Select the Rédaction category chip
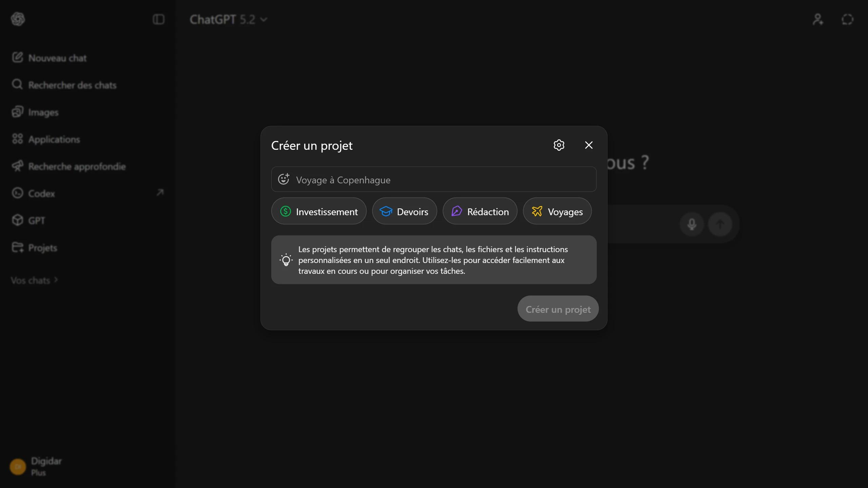Image resolution: width=868 pixels, height=488 pixels. 480,211
